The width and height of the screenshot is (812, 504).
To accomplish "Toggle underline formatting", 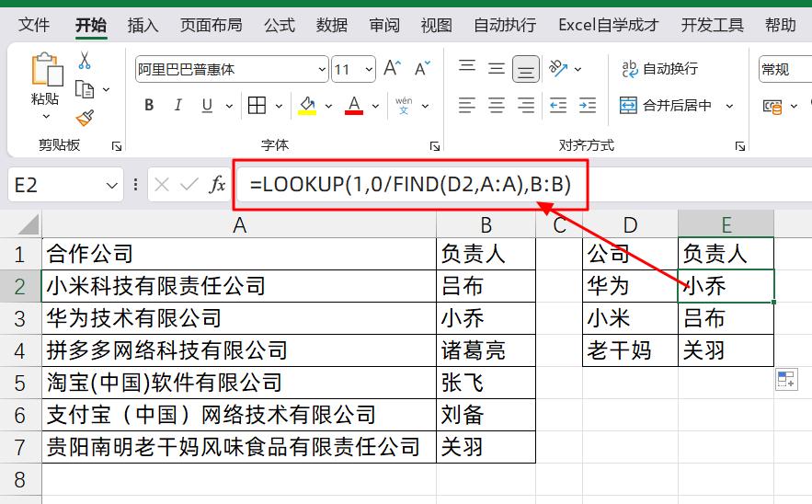I will [x=207, y=106].
